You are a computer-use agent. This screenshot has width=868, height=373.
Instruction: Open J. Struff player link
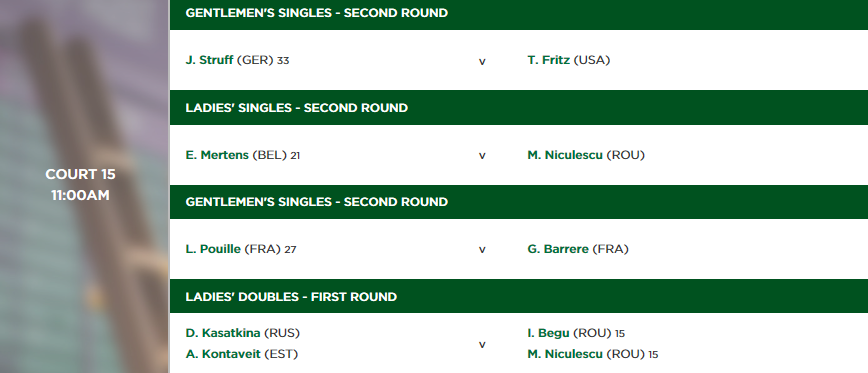tap(209, 60)
